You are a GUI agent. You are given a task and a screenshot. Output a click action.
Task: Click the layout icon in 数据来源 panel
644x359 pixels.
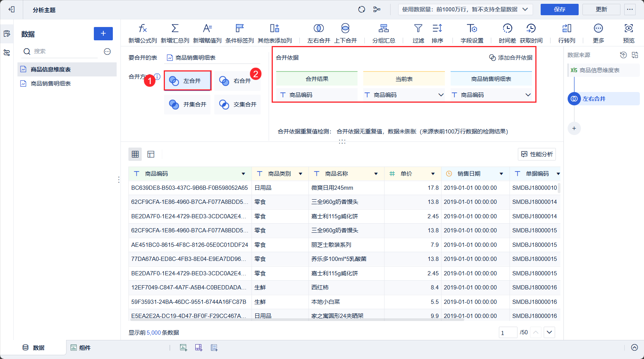tap(635, 55)
